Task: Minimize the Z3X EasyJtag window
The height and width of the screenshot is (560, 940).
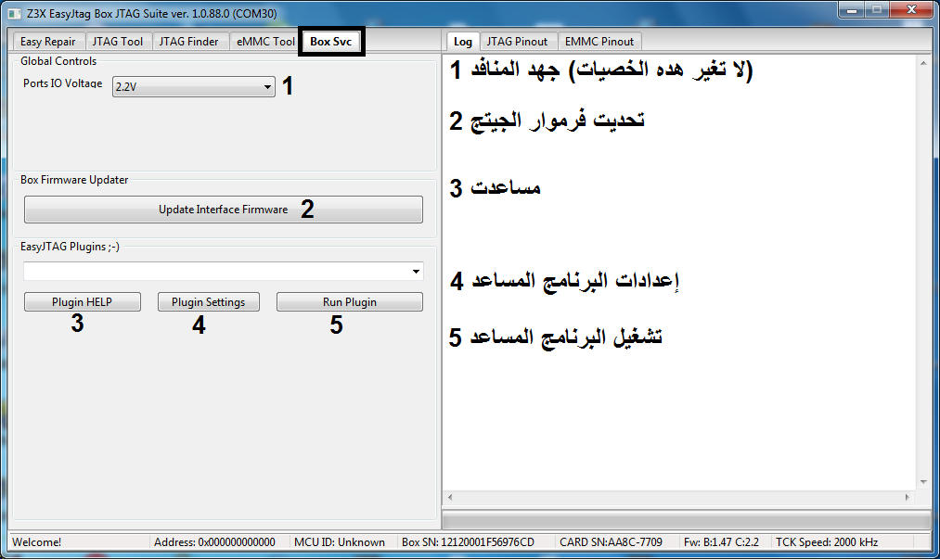Action: pyautogui.click(x=851, y=9)
